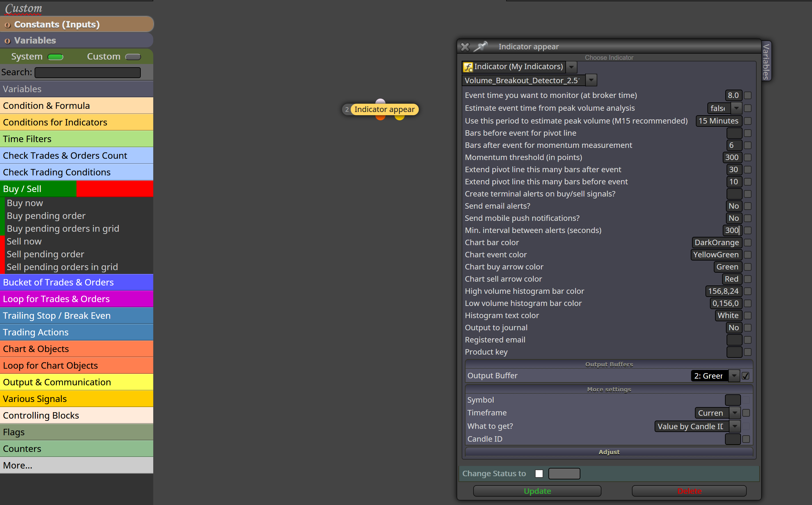The width and height of the screenshot is (812, 505).
Task: Open the Various Signals category
Action: click(76, 399)
